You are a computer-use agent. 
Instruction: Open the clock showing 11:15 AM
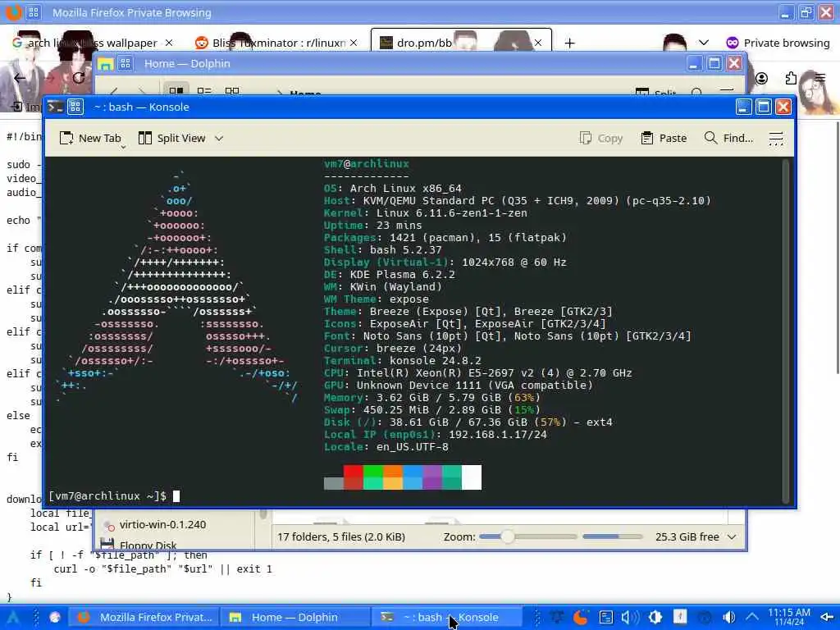click(x=789, y=617)
